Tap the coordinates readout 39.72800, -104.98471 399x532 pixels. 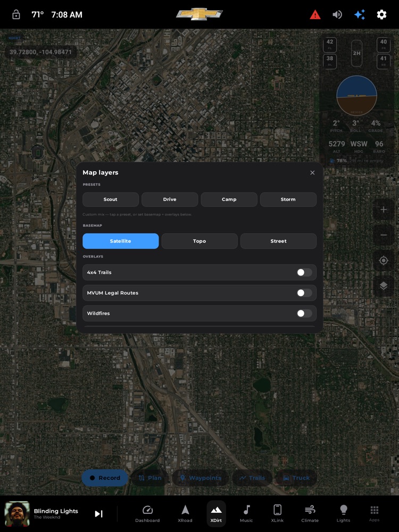(40, 52)
